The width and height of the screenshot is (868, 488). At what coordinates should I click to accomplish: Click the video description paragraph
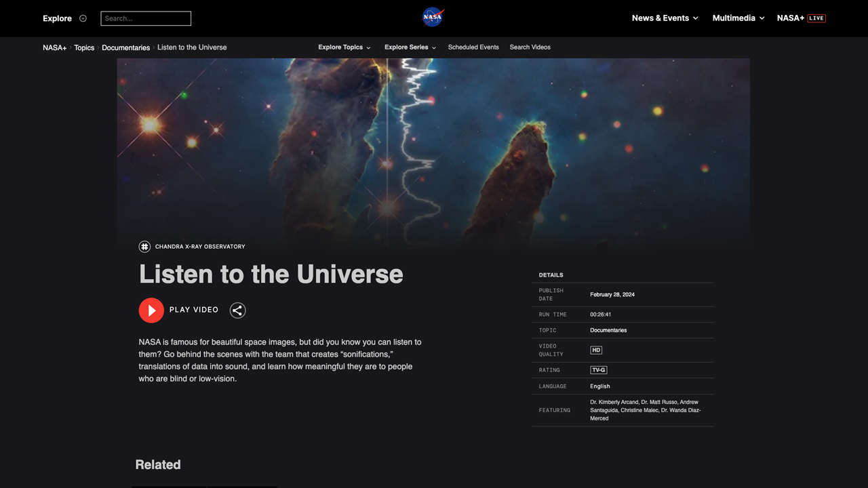point(280,361)
